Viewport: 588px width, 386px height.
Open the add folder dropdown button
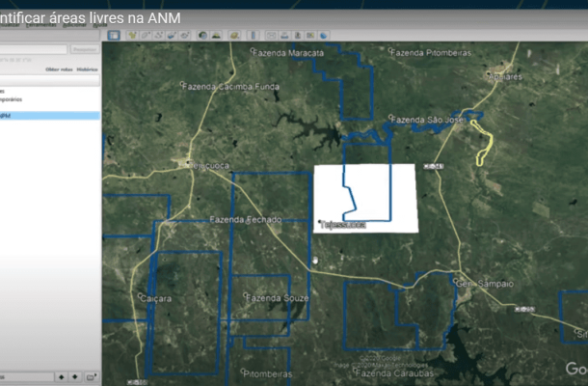[x=92, y=376]
